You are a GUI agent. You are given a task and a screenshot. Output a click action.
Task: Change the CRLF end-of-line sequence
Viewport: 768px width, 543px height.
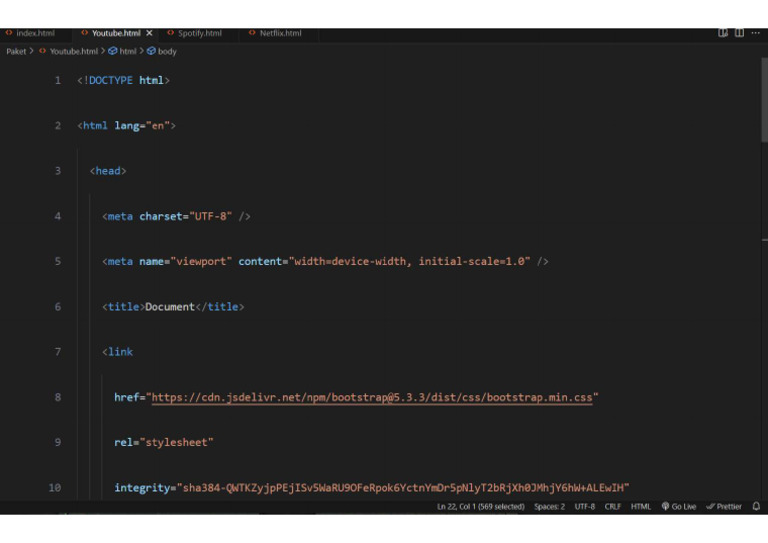[x=613, y=507]
